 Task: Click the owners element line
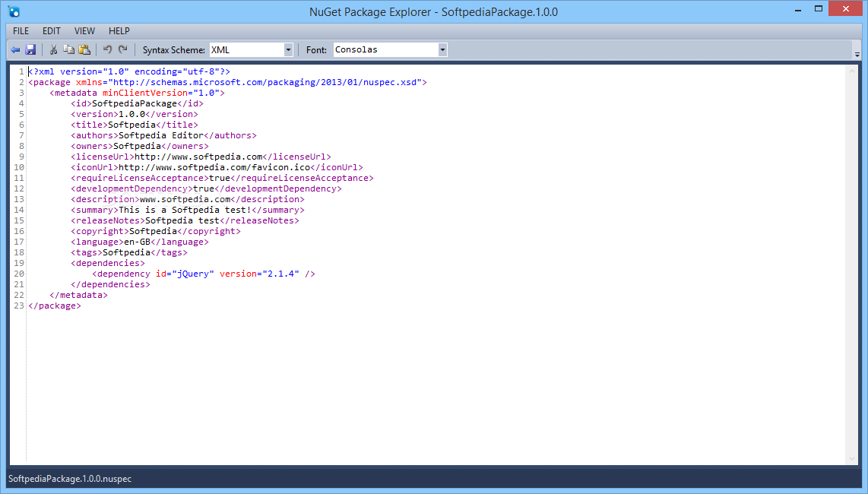pyautogui.click(x=140, y=146)
